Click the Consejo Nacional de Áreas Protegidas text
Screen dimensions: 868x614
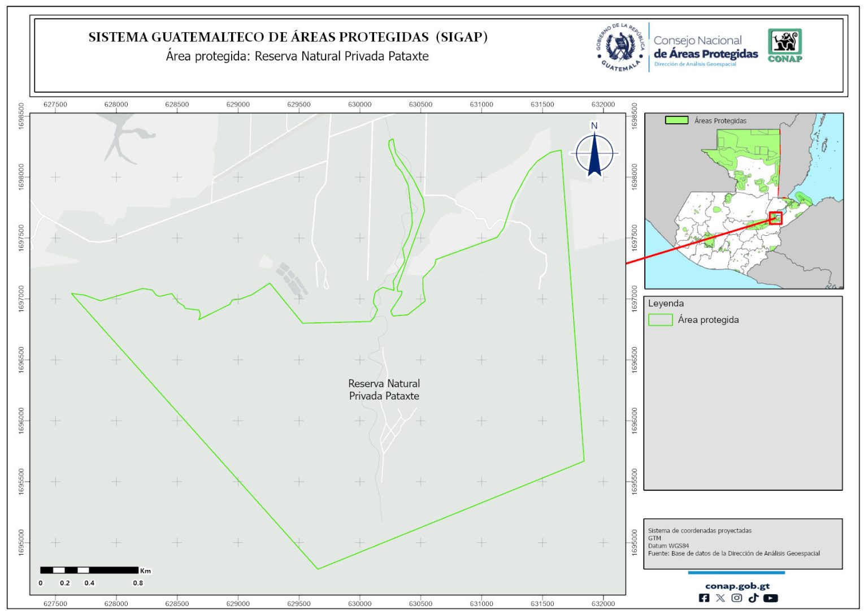705,48
